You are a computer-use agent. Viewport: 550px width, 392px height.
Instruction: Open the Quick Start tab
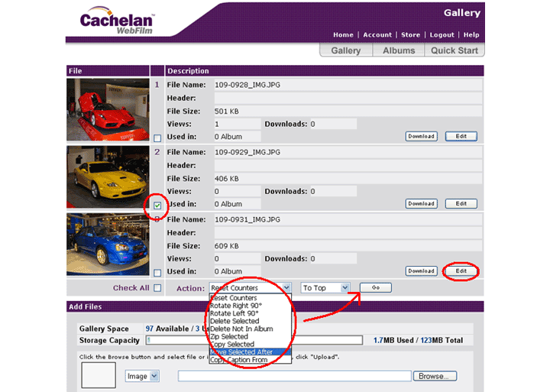[x=455, y=50]
